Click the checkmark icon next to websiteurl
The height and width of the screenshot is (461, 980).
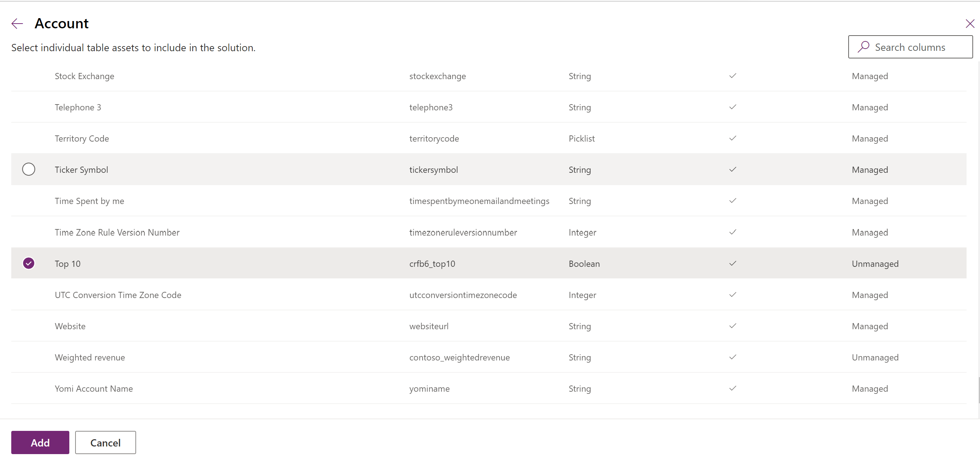(732, 326)
